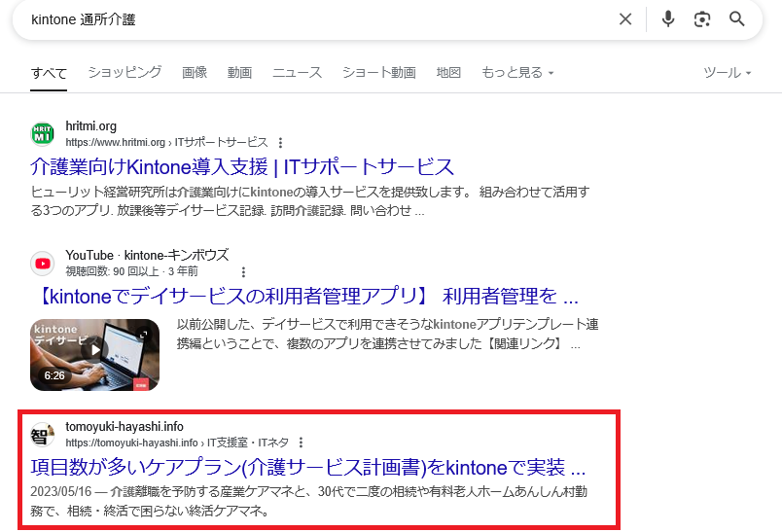Open the 介護業向けKintone導入支援 result link
Viewport: 782px width, 532px height.
point(242,166)
